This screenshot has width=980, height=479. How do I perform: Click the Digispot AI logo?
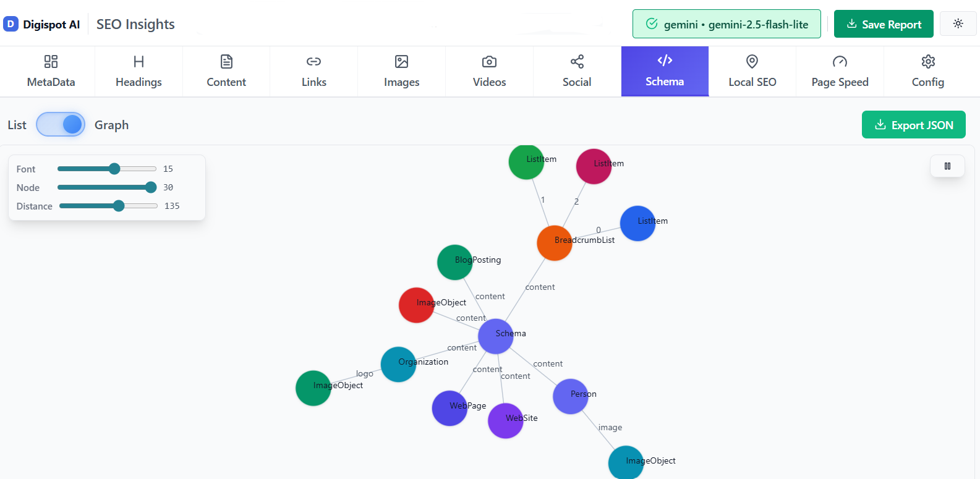(x=42, y=23)
